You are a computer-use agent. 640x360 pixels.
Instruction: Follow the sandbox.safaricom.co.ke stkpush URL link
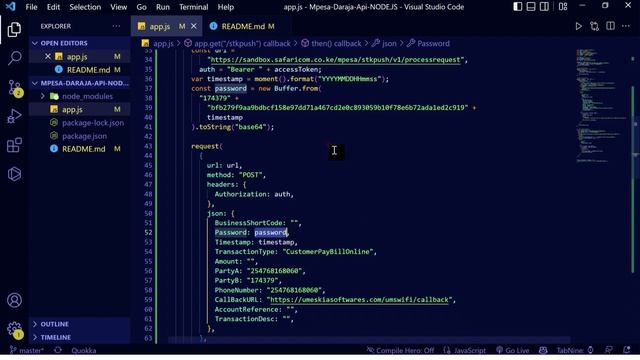(336, 60)
